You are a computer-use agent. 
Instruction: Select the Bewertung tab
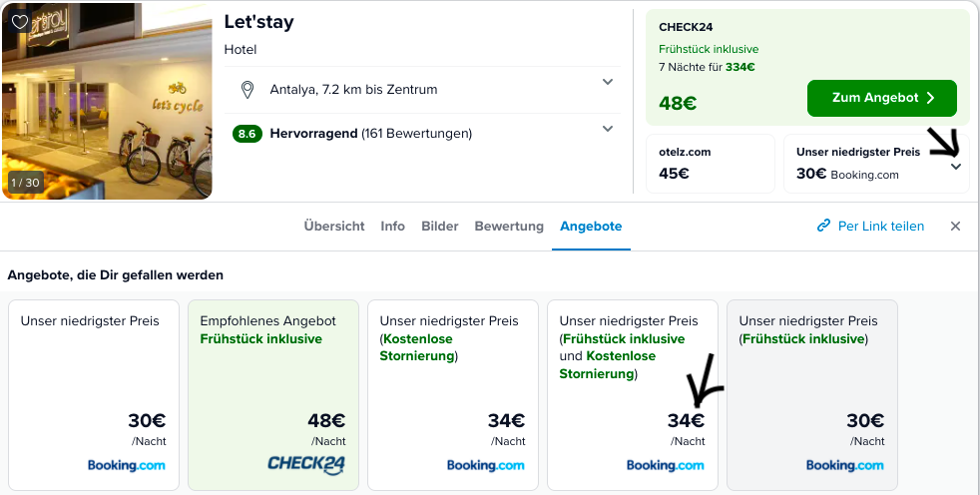coord(509,227)
